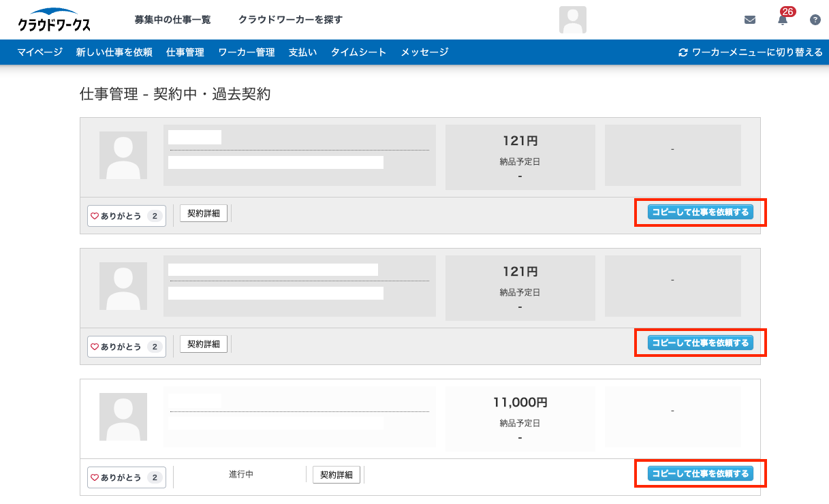829x504 pixels.
Task: Toggle ありがとう heart on third contract
Action: [95, 477]
